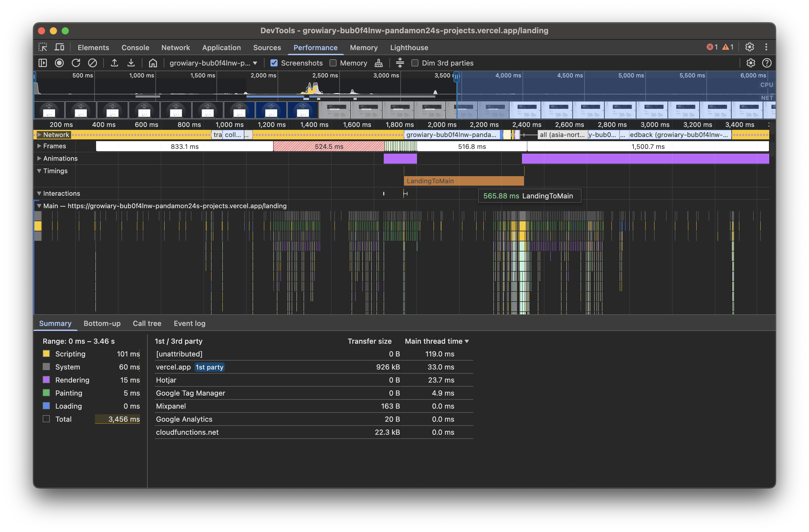Open the inspect element picker tool
Image resolution: width=809 pixels, height=532 pixels.
coord(43,47)
